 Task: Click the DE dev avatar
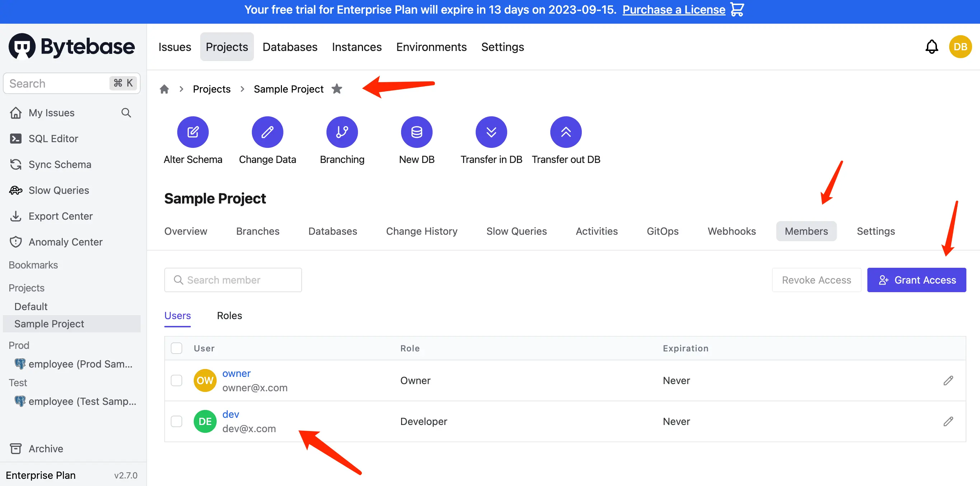(x=205, y=421)
